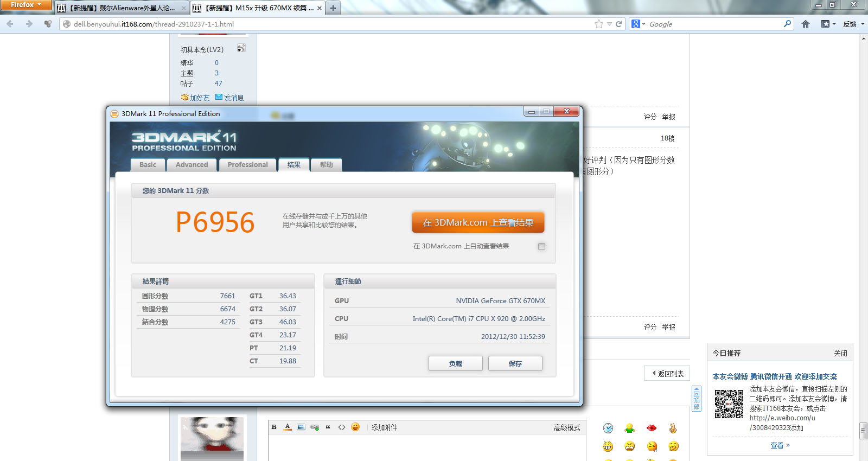The image size is (868, 461).
Task: Insert a quote with the quotation icon
Action: tap(328, 427)
